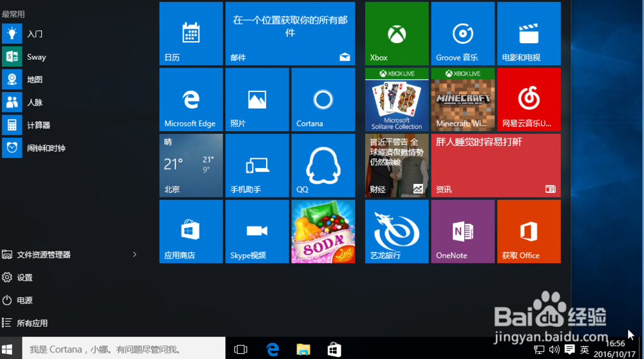Open the Action Center notification icon

click(x=570, y=349)
